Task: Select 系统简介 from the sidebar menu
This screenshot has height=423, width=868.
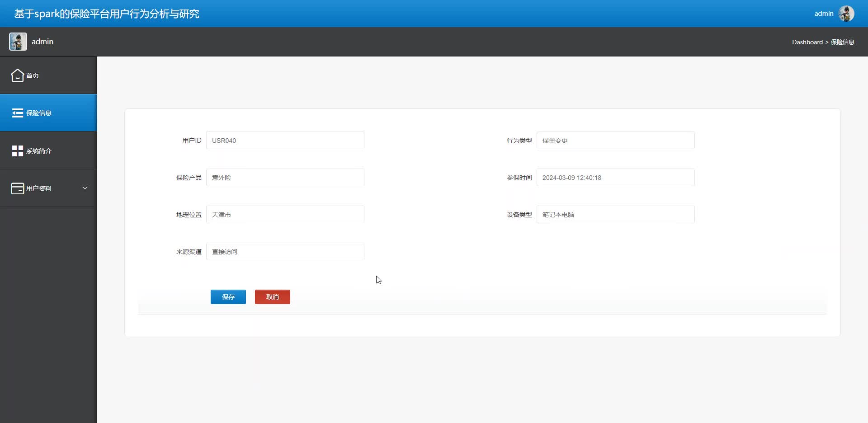Action: [38, 150]
